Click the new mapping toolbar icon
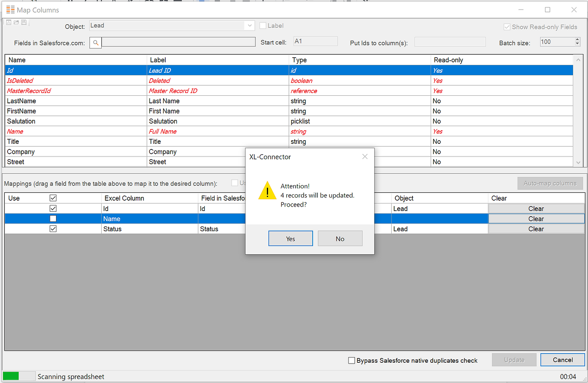This screenshot has width=588, height=383. point(9,23)
